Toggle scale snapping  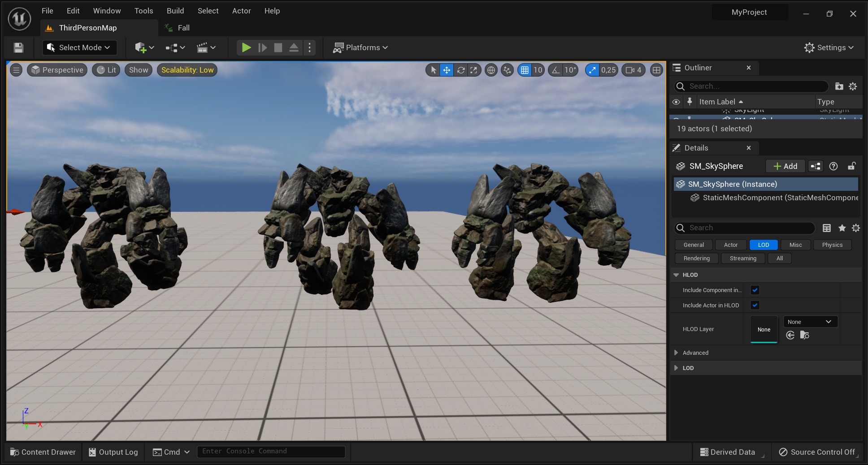[592, 70]
